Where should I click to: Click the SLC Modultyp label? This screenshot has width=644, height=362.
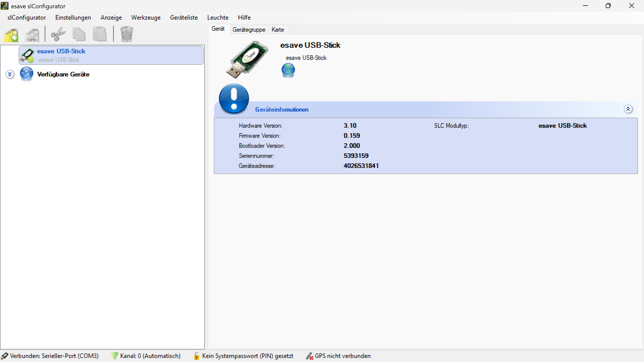(x=451, y=126)
